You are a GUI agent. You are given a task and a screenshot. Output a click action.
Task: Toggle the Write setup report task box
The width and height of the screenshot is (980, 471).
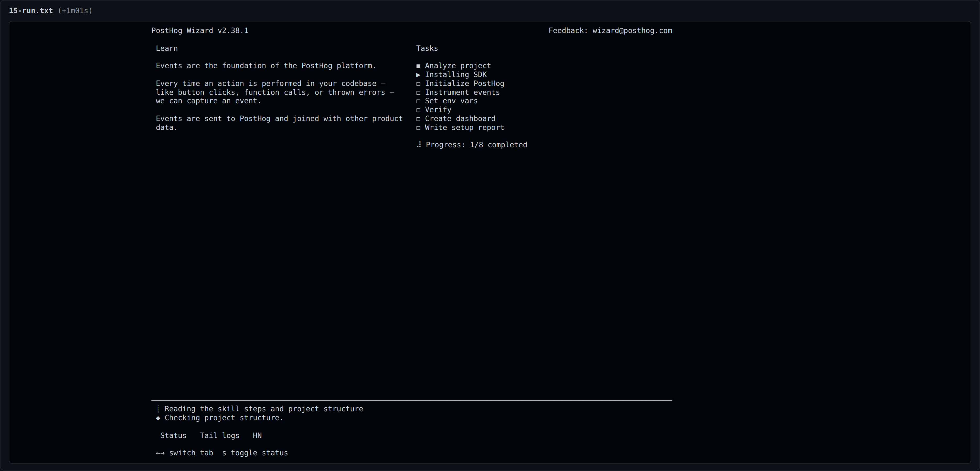[x=418, y=128]
